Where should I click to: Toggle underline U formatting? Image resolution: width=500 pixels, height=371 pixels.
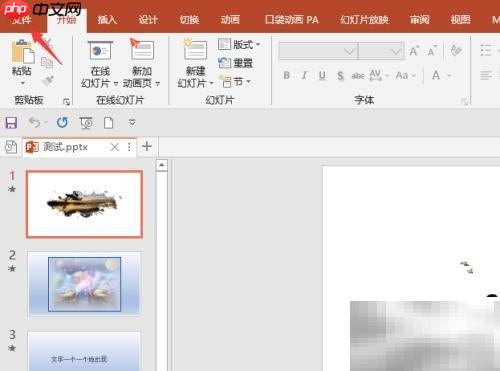[322, 76]
